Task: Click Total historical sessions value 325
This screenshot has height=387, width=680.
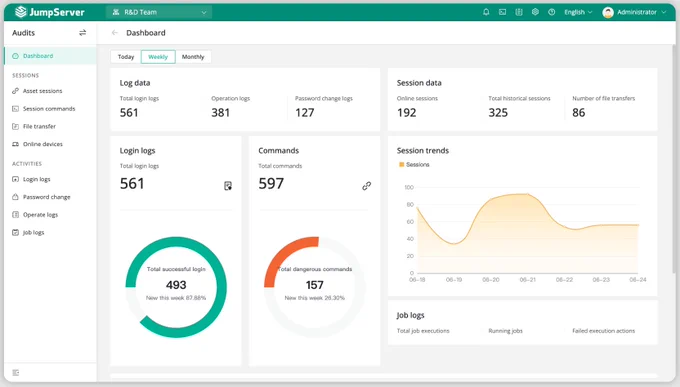Action: point(498,113)
